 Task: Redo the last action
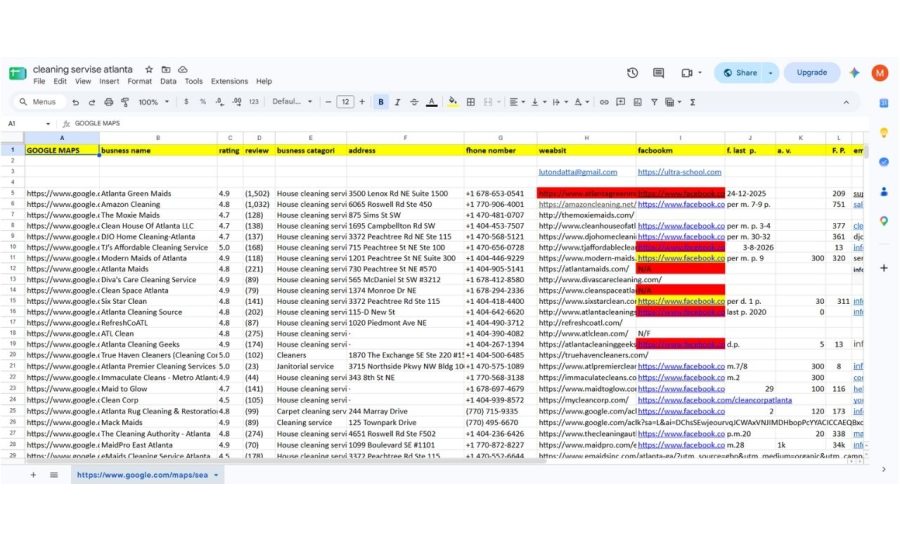pyautogui.click(x=92, y=102)
